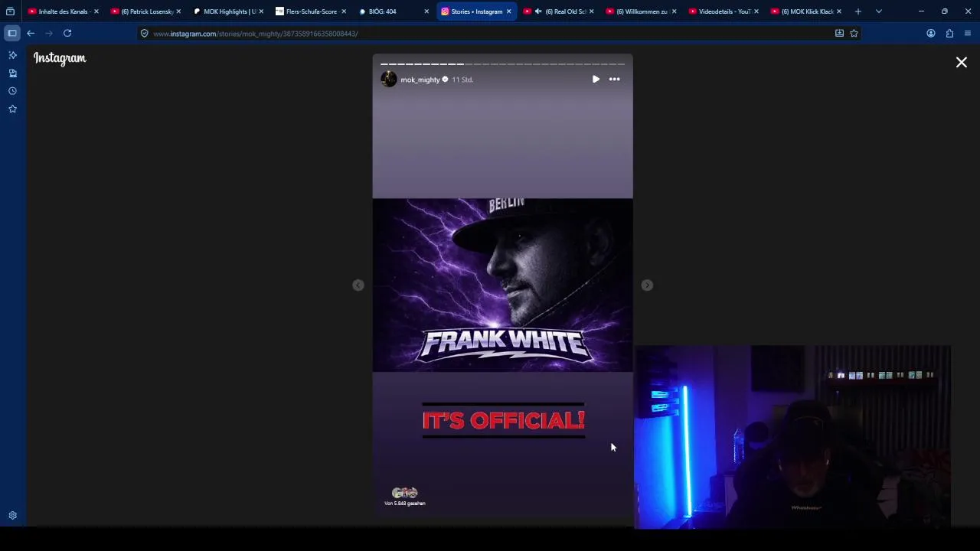Open the browser account profile icon
Viewport: 980px width, 551px height.
[x=931, y=34]
